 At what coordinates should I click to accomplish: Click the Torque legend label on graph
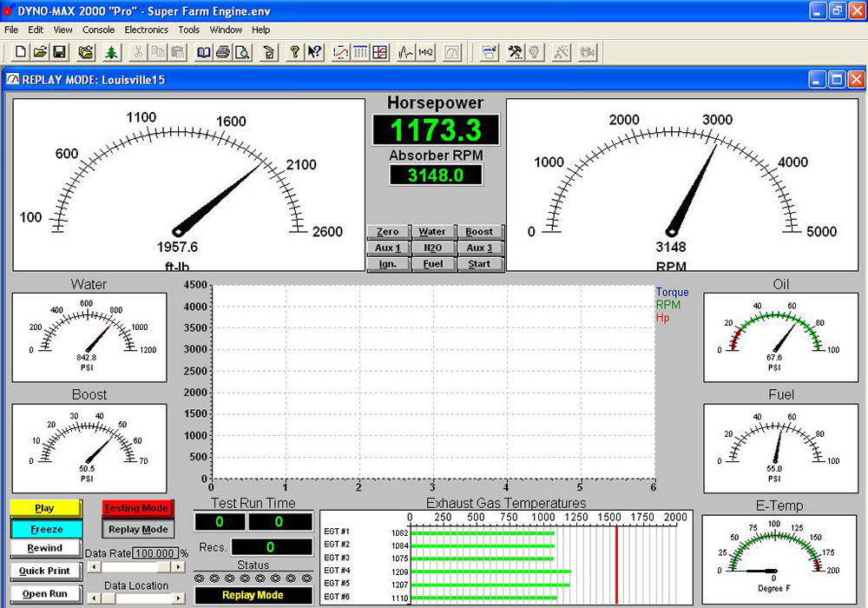pos(672,292)
